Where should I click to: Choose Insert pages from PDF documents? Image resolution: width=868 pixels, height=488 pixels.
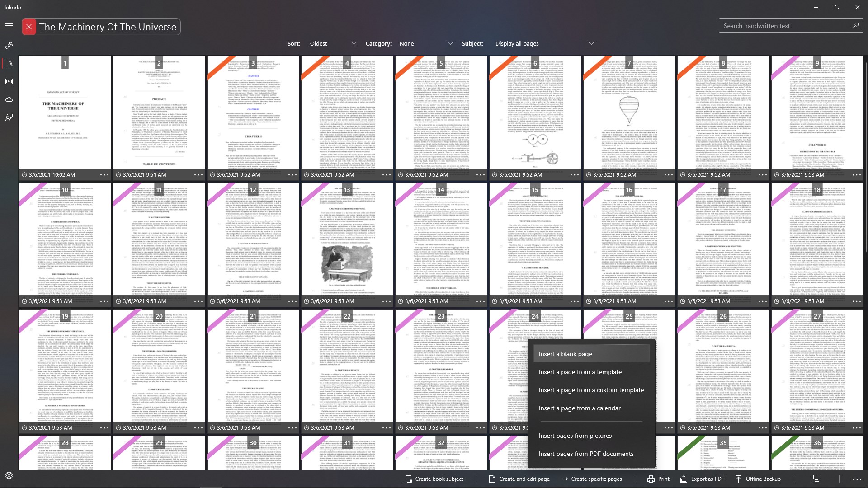coord(591,454)
